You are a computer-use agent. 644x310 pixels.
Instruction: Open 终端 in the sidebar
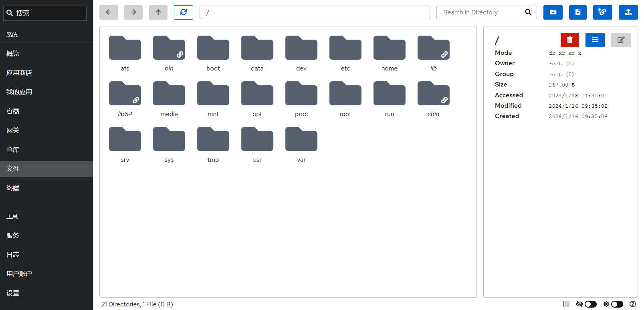(x=13, y=188)
